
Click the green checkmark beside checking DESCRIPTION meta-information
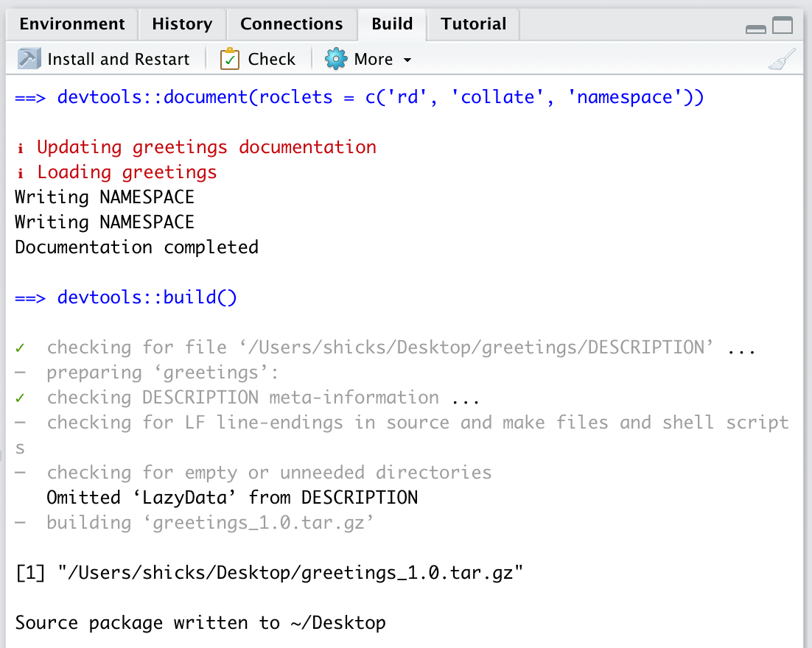20,398
